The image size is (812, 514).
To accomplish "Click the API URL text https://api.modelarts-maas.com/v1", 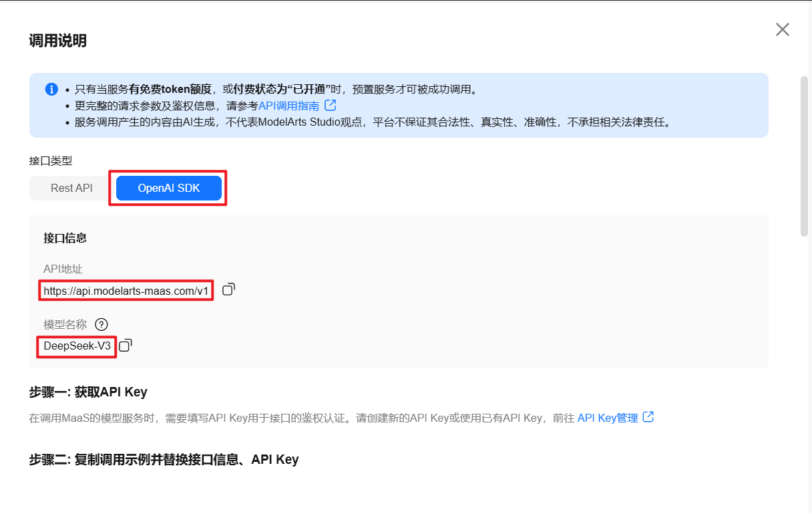I will click(126, 291).
